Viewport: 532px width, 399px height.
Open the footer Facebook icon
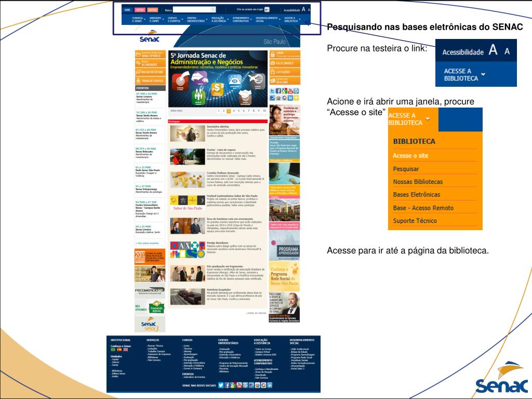pyautogui.click(x=227, y=385)
